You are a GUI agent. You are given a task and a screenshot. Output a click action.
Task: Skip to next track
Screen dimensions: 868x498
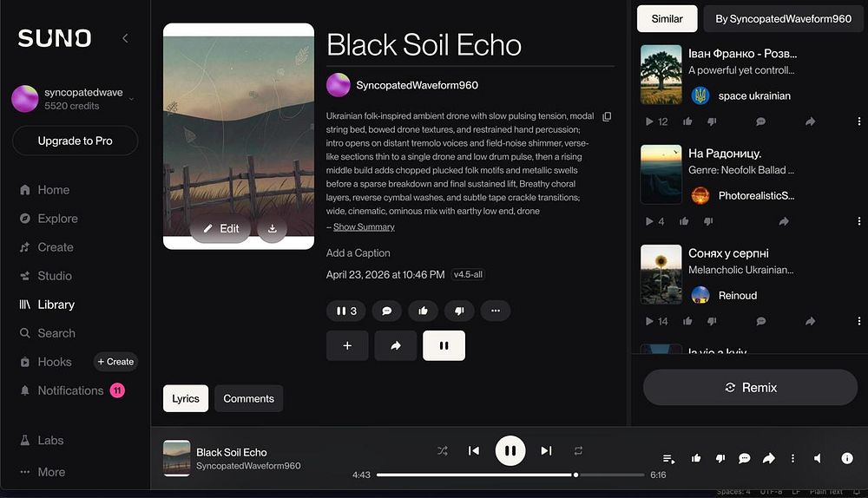(546, 451)
